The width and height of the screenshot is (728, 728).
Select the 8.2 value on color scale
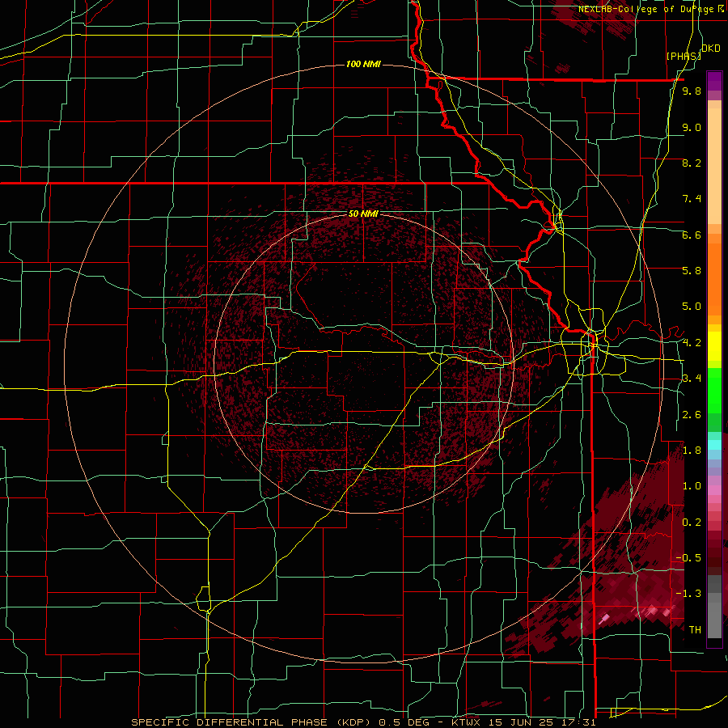pos(692,163)
